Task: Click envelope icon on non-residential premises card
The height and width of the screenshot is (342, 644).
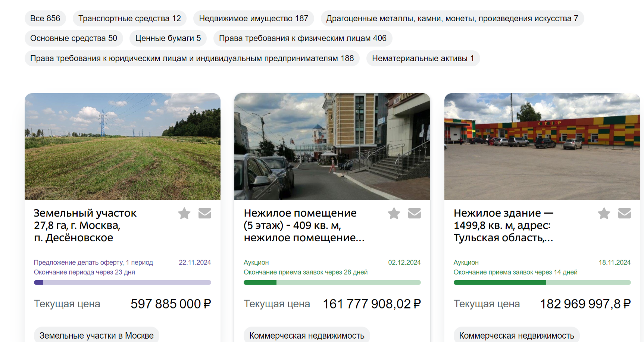Action: click(x=414, y=213)
